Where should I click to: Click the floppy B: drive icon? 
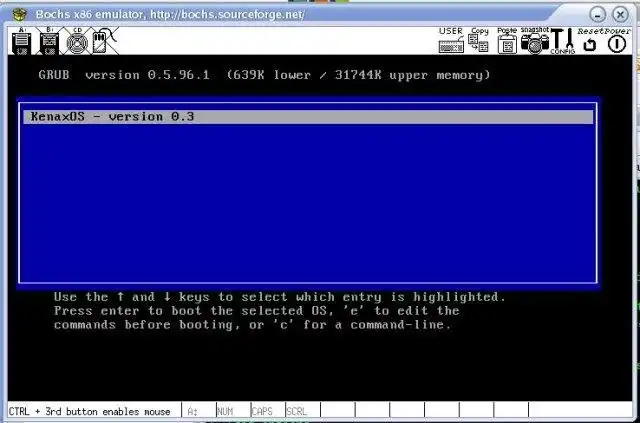tap(49, 41)
